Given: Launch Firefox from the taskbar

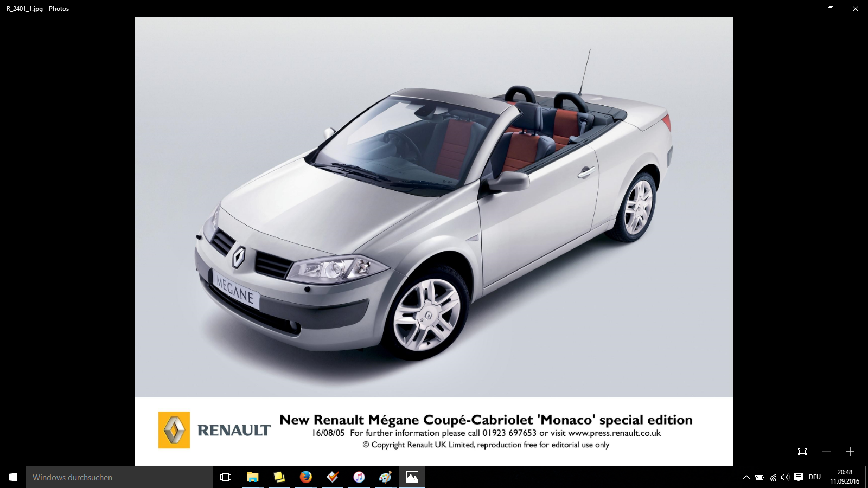Looking at the screenshot, I should pos(305,477).
